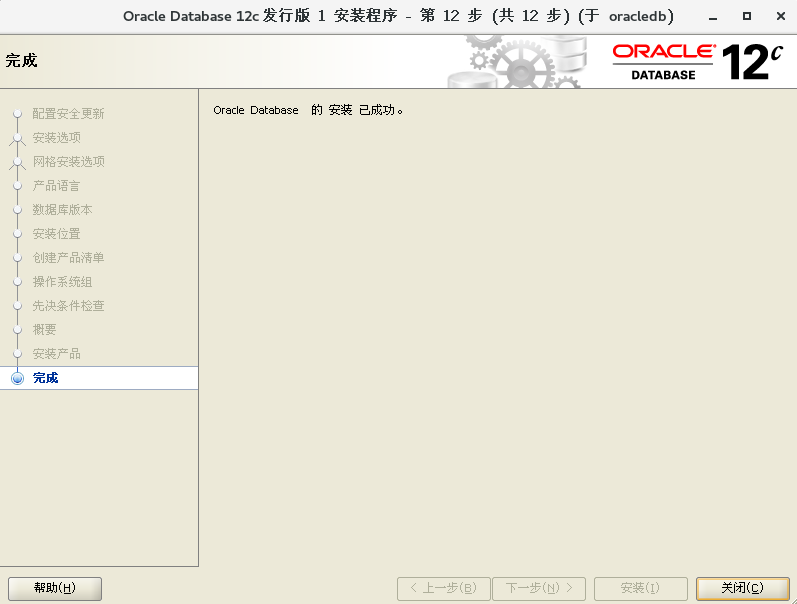
Task: Select the 创建产品清单 step
Action: pos(68,257)
